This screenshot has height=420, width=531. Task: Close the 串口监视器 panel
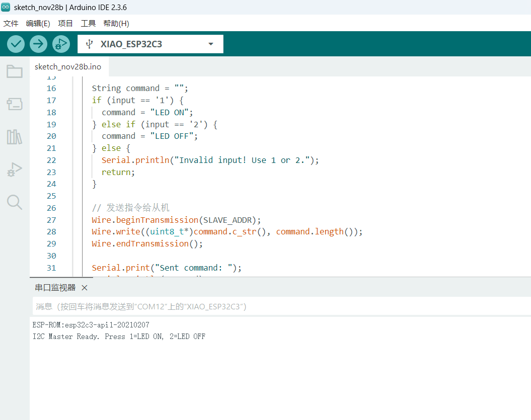coord(85,288)
